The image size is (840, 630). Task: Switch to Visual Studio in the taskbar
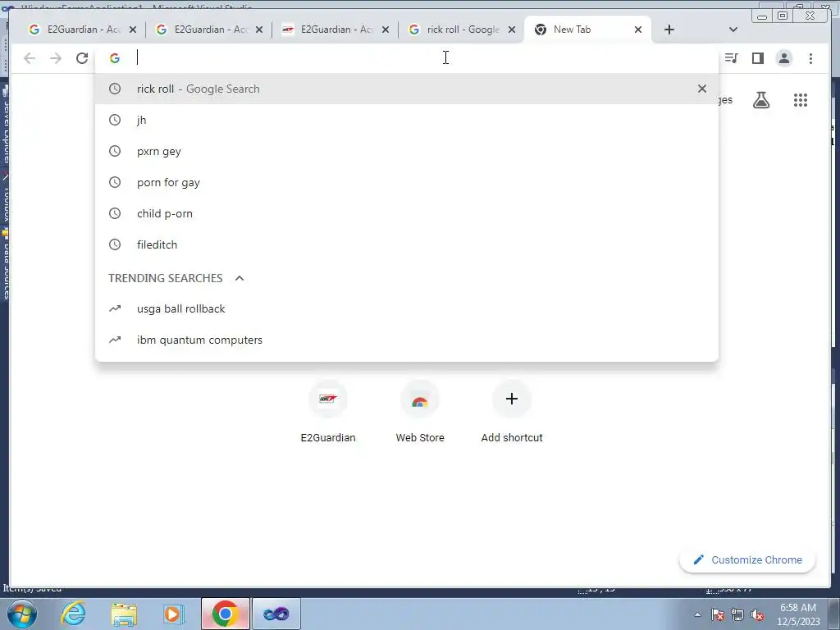(x=276, y=614)
